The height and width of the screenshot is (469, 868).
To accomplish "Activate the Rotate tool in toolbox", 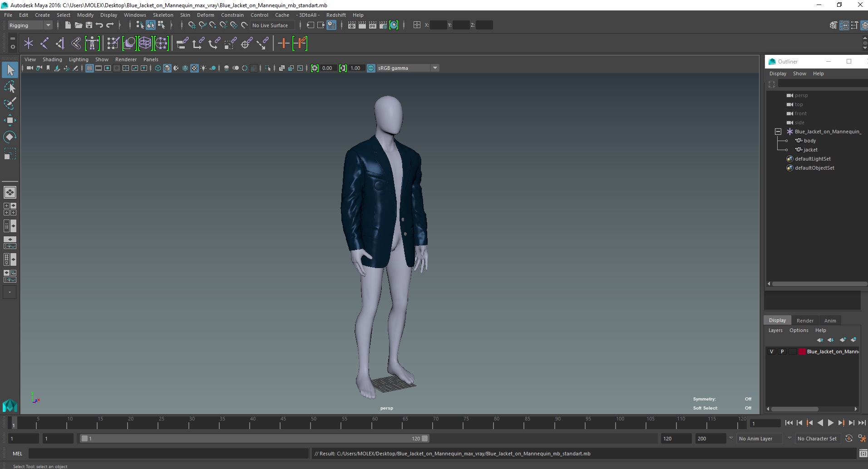I will pos(10,137).
